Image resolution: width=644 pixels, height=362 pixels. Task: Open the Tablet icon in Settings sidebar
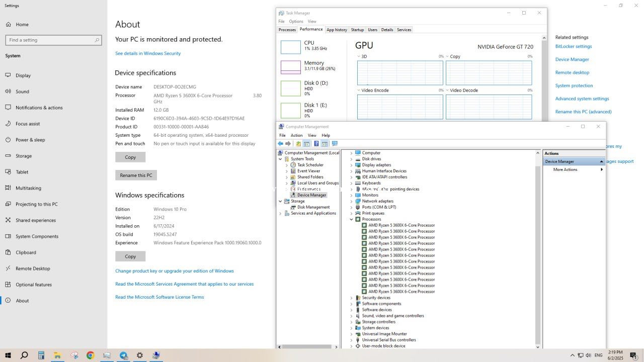[x=8, y=172]
